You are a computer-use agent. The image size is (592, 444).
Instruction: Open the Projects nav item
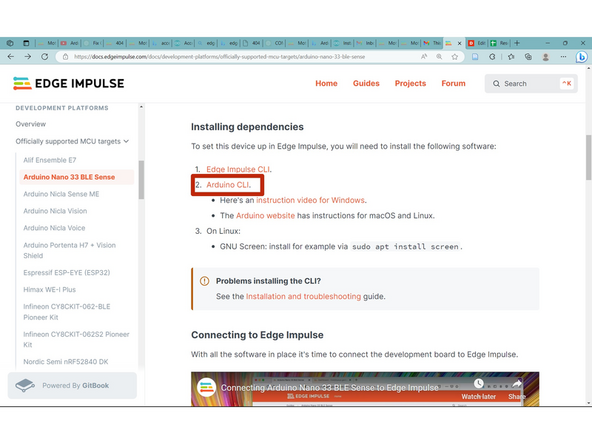pos(410,83)
